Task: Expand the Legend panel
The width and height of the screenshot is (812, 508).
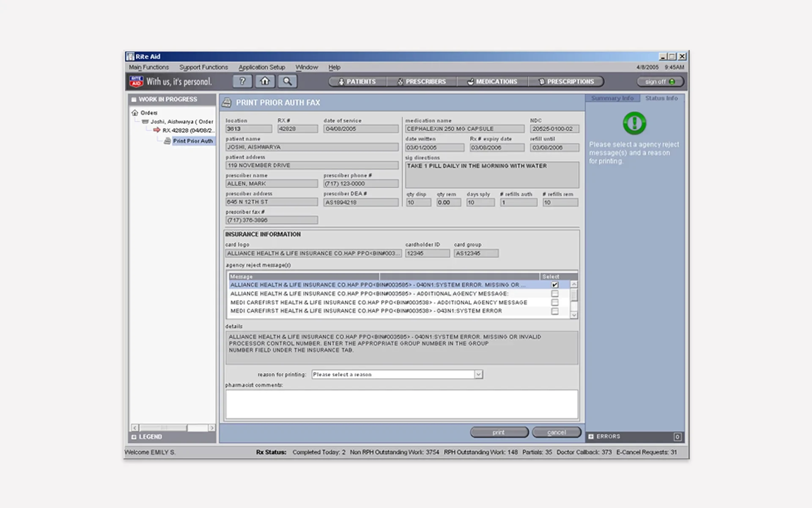Action: (x=134, y=437)
